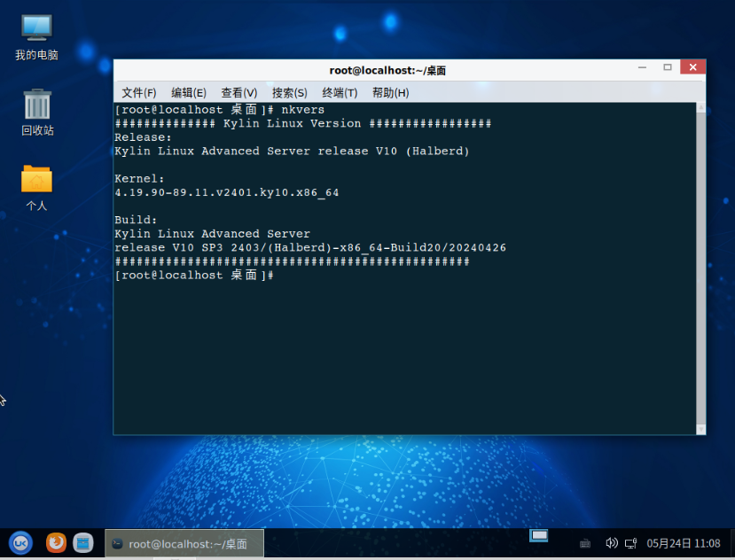Click the keyboard input method tray icon

(x=585, y=543)
